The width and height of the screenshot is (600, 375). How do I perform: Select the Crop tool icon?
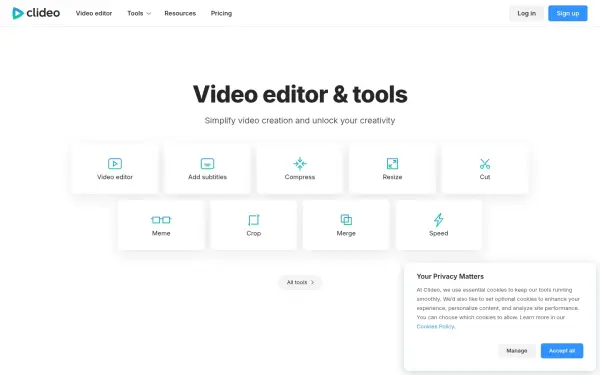tap(254, 220)
